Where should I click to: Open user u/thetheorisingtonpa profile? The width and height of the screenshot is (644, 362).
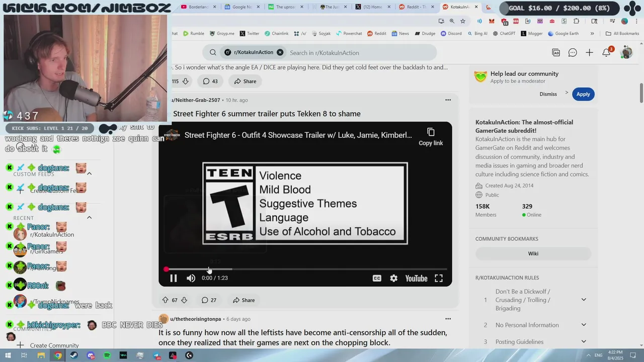195,319
